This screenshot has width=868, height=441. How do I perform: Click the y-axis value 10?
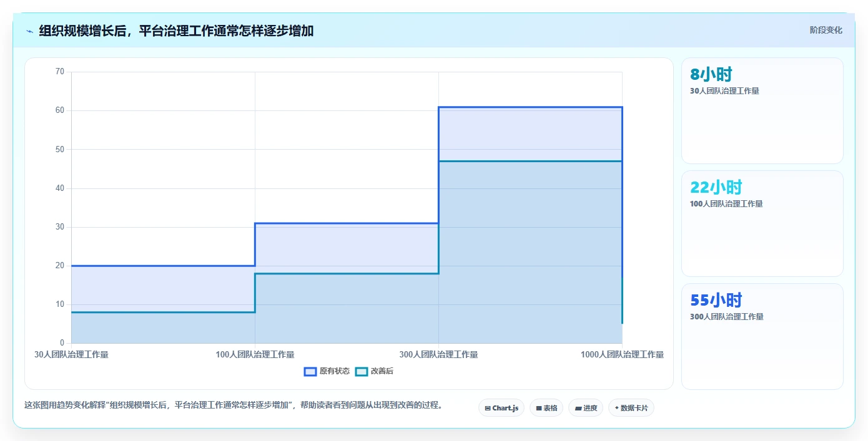pyautogui.click(x=60, y=304)
